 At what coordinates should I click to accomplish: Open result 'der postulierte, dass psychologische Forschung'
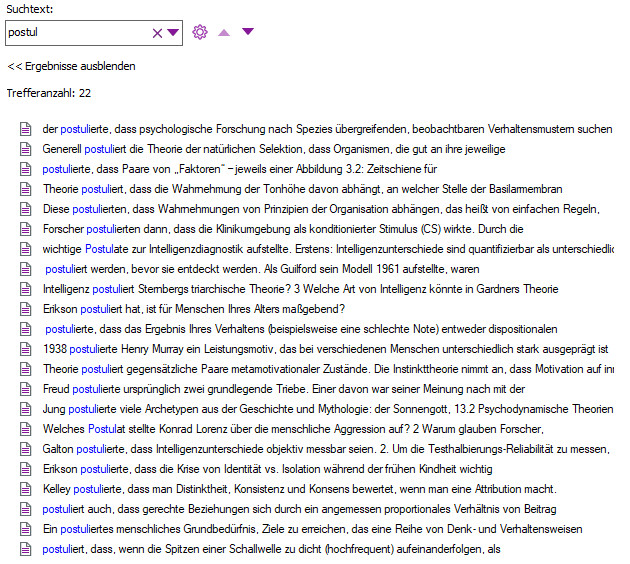point(327,129)
